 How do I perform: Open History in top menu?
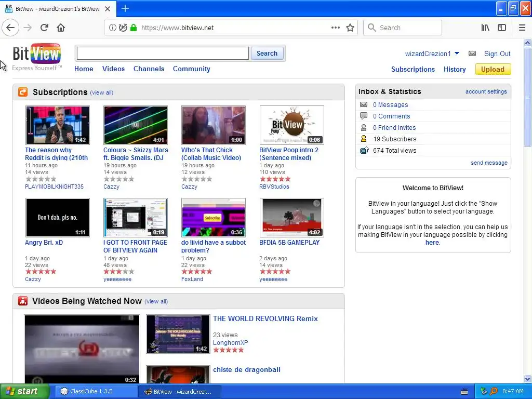(x=455, y=69)
